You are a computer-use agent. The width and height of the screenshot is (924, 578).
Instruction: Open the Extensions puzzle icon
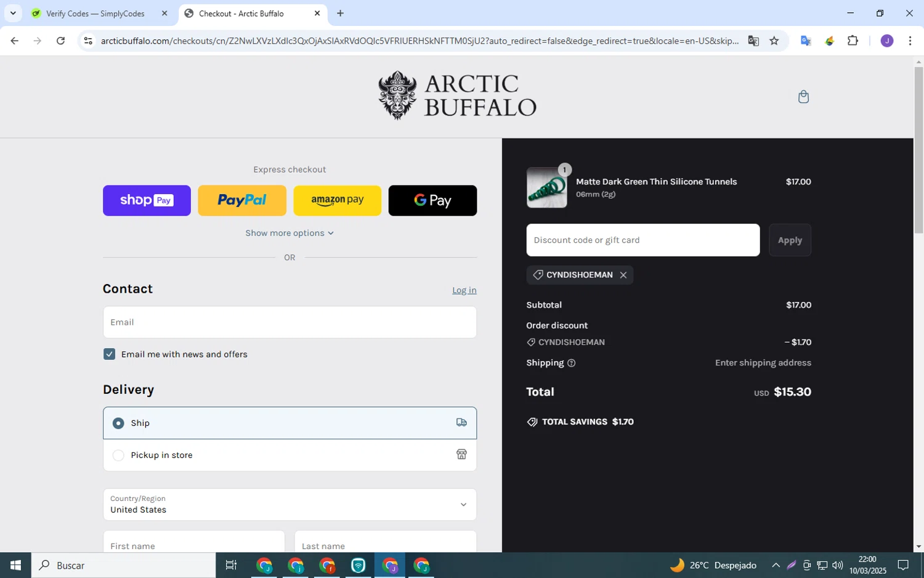click(x=853, y=41)
